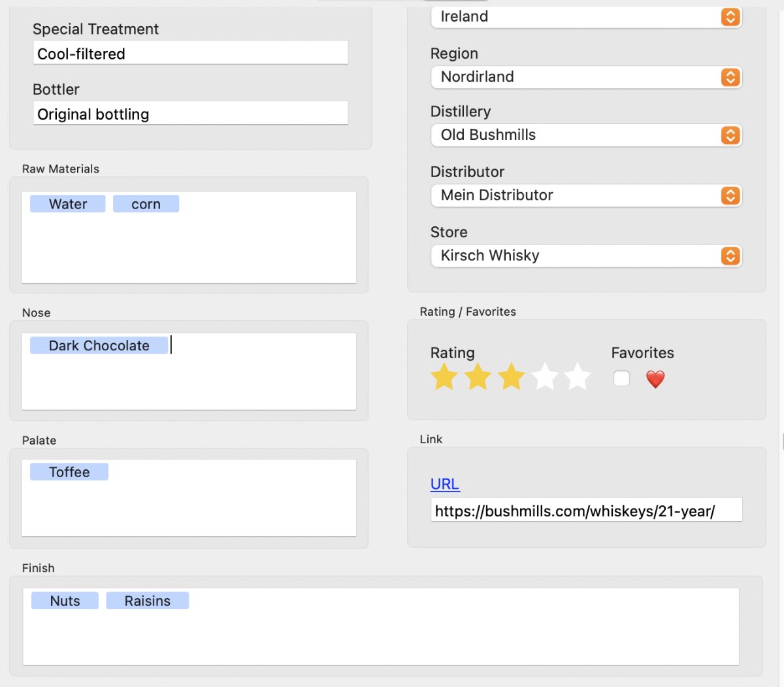The image size is (784, 687).
Task: Give a five star rating
Action: pyautogui.click(x=578, y=377)
